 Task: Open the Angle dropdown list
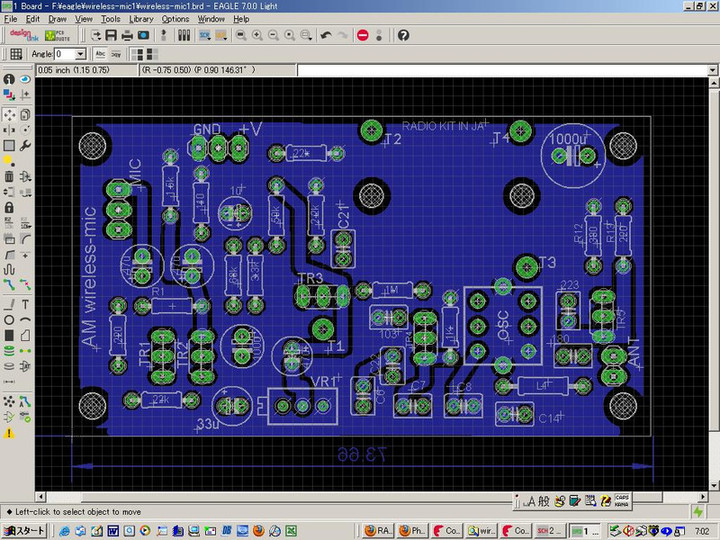(81, 54)
